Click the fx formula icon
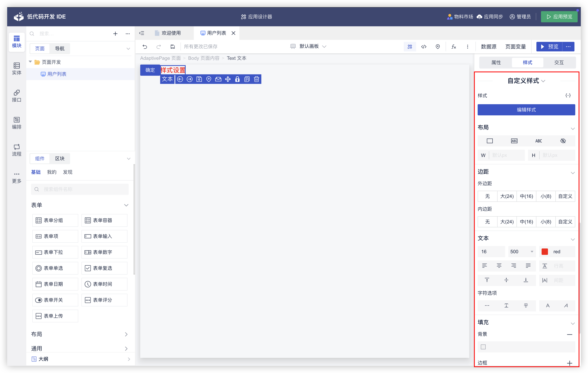This screenshot has width=588, height=373. (454, 47)
